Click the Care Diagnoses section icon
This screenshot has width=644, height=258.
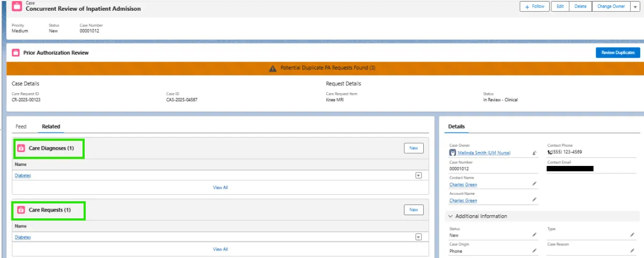[21, 148]
